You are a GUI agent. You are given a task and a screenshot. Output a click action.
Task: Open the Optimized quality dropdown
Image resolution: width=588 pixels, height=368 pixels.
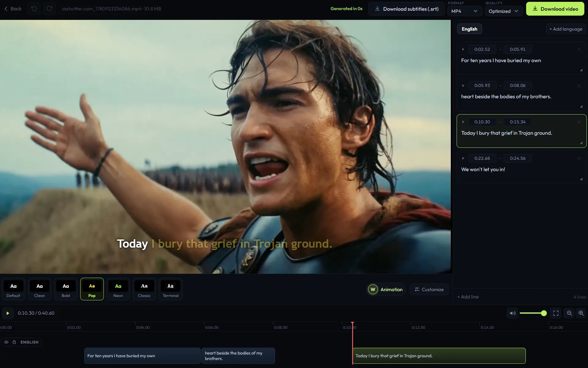click(503, 11)
